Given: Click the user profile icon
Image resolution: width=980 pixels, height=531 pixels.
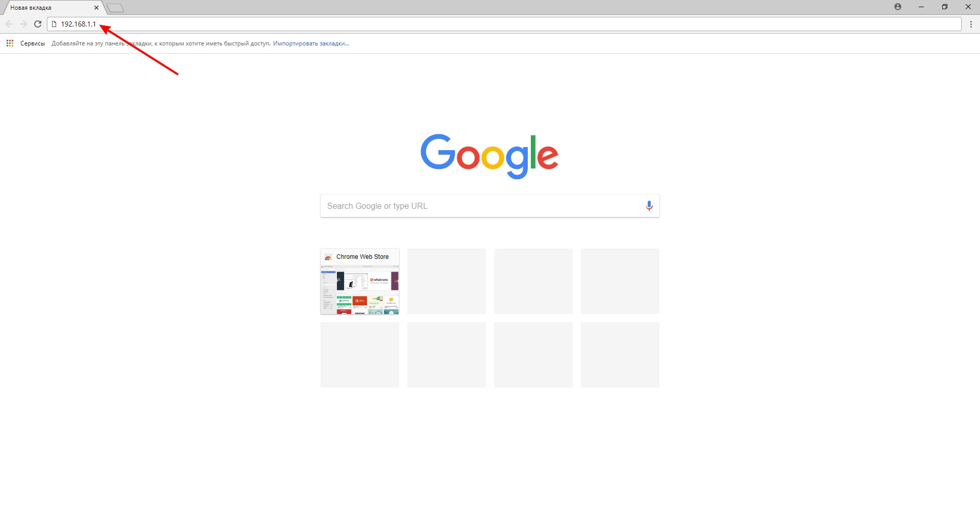Looking at the screenshot, I should 898,7.
